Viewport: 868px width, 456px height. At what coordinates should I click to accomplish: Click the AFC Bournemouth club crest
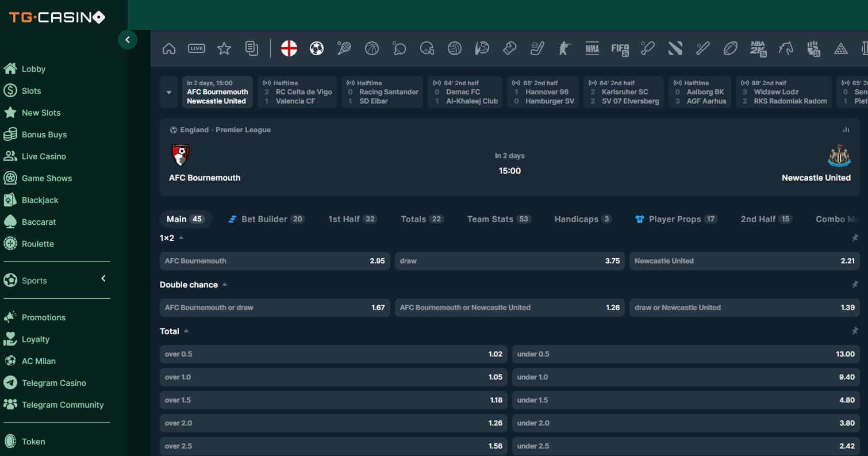[x=180, y=155]
